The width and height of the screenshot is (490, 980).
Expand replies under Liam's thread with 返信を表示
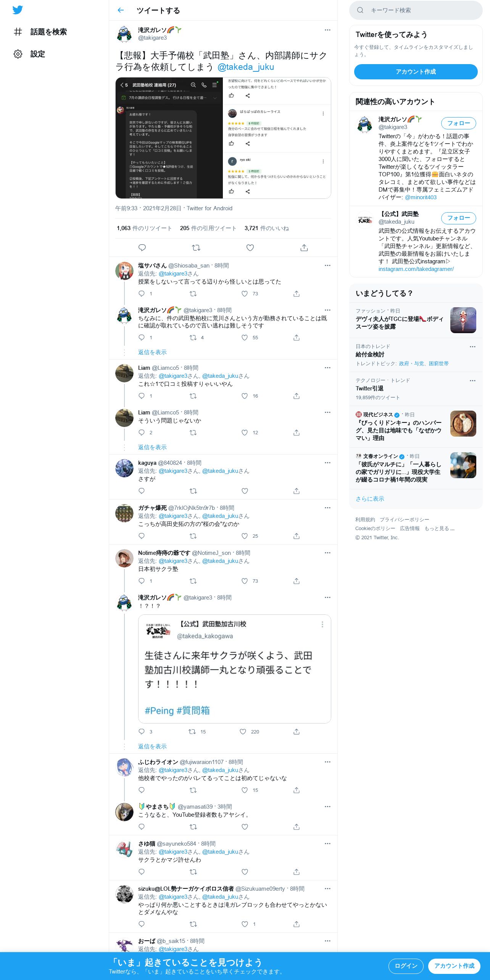[152, 447]
